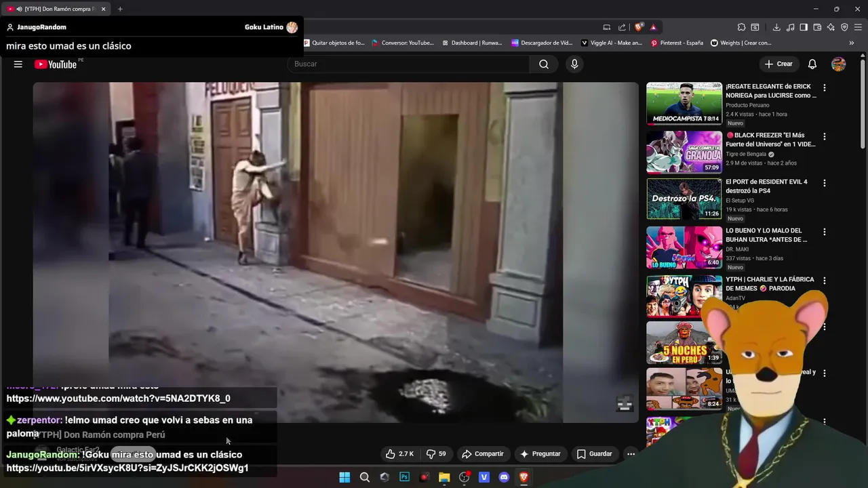Open browser downloads icon

[x=776, y=27]
